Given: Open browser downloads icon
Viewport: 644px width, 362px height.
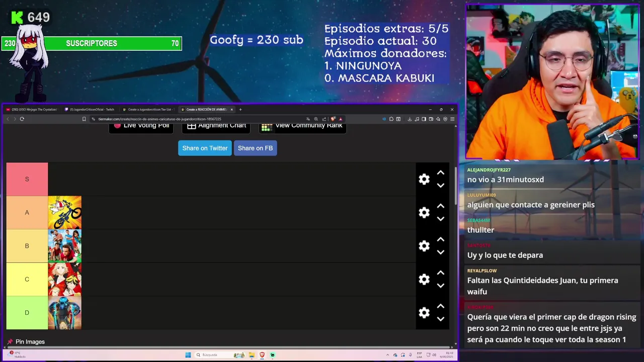Looking at the screenshot, I should [x=410, y=119].
